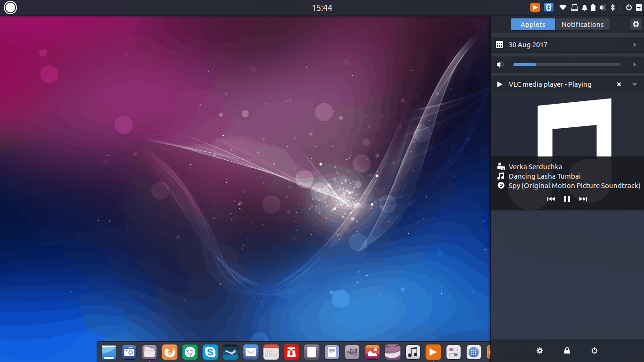Switch to the Notifications tab

582,25
